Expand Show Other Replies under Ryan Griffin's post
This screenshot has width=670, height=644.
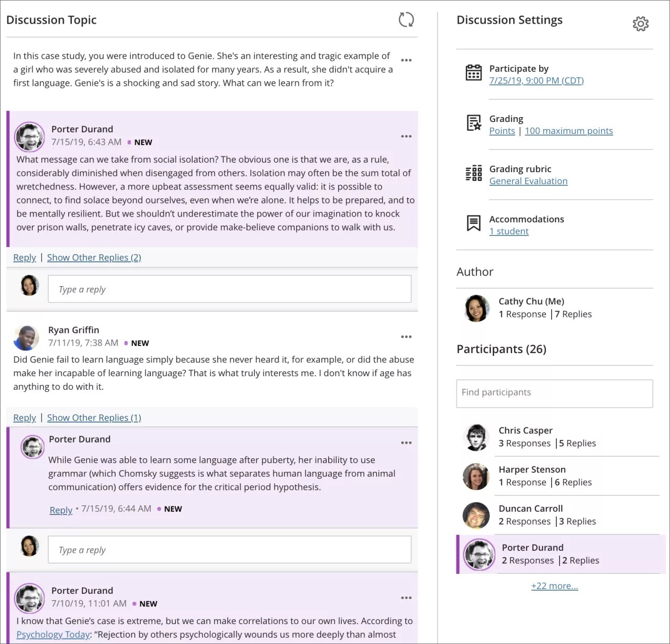(x=94, y=417)
